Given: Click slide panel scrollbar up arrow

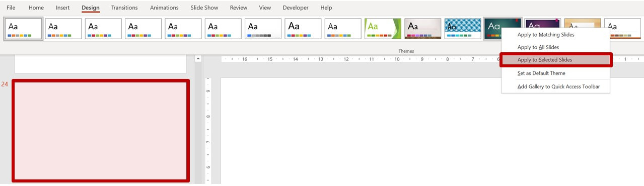Looking at the screenshot, I should [x=198, y=59].
